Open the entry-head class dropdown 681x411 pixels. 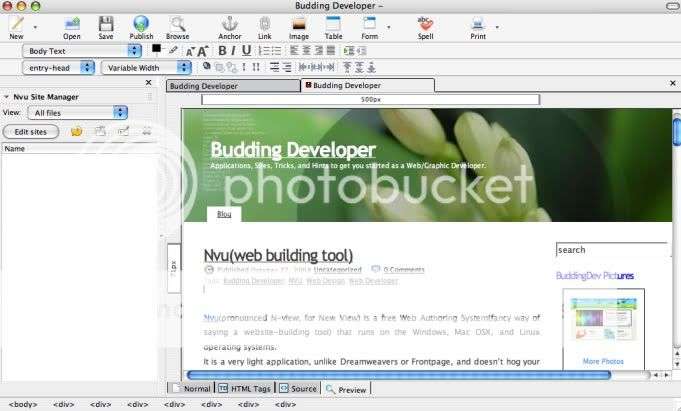pos(58,68)
